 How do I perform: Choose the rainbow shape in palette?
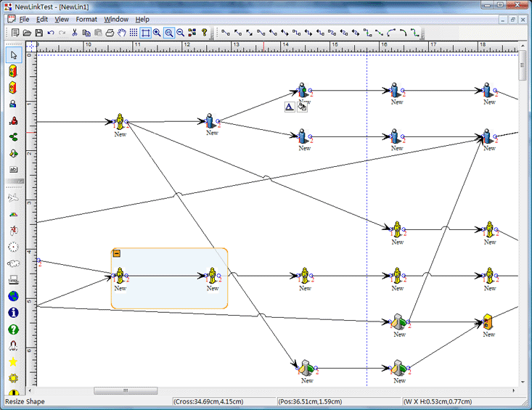coord(13,214)
